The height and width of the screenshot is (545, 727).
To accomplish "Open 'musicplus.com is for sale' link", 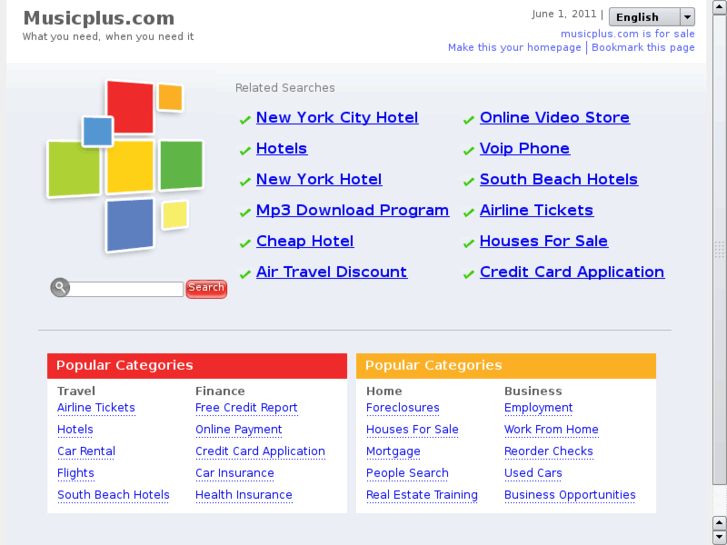I will click(x=627, y=34).
